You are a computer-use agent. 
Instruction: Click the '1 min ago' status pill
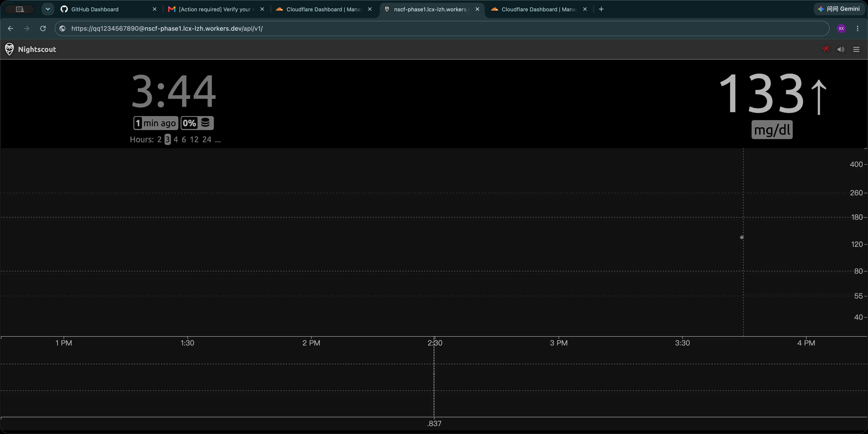156,123
